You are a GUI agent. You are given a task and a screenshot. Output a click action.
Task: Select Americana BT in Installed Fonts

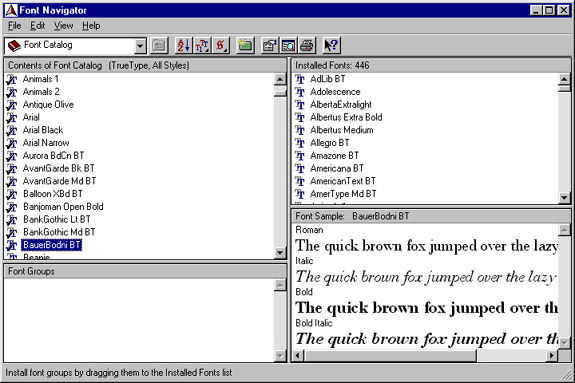pos(337,168)
